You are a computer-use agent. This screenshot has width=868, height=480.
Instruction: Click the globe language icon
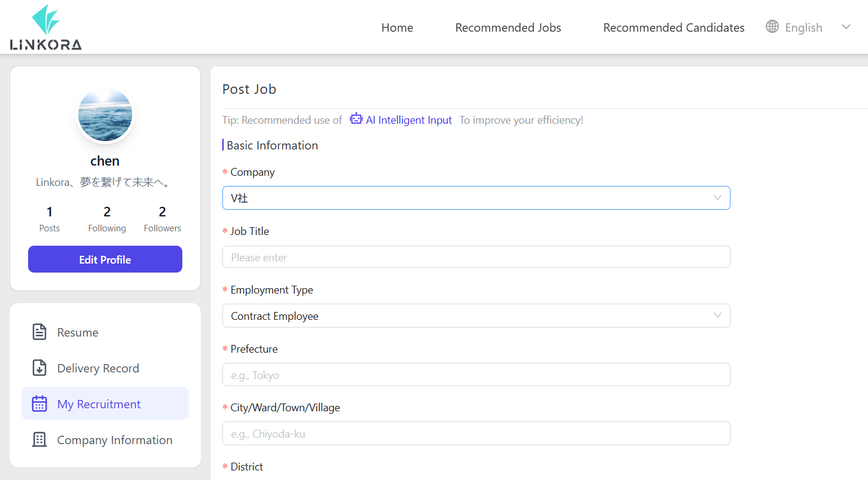[x=772, y=27]
